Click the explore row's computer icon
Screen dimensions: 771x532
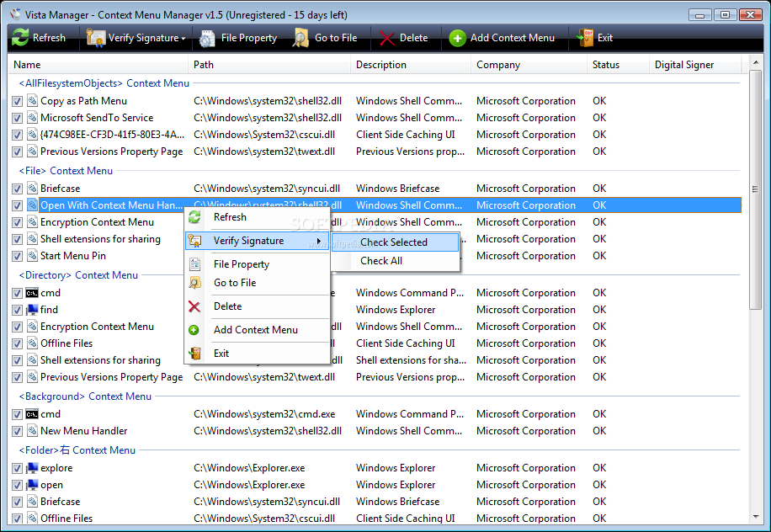pyautogui.click(x=32, y=468)
